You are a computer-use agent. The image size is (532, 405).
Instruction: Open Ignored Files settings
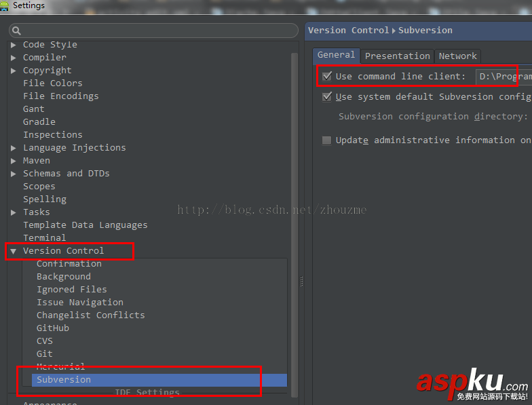tap(72, 290)
